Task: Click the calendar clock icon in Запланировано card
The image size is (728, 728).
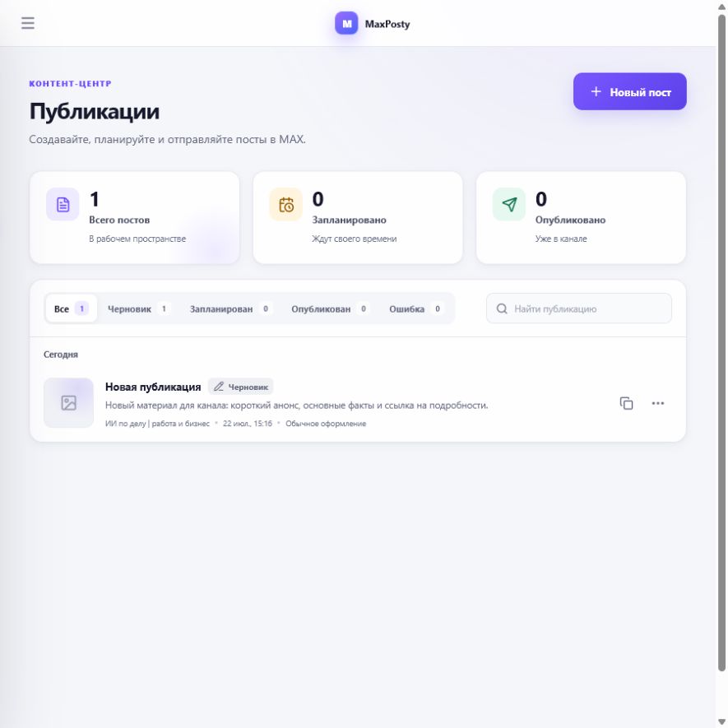Action: pos(286,204)
